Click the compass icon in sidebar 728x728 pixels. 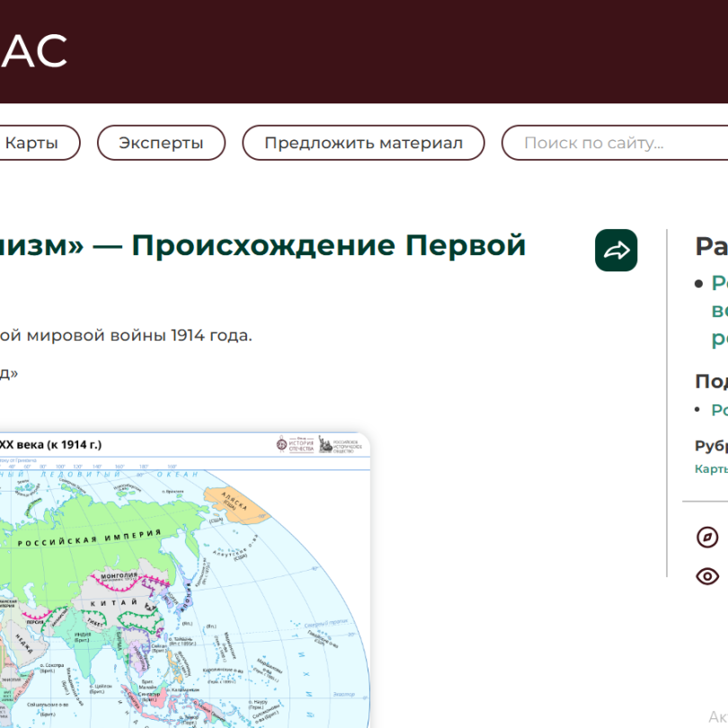707,537
